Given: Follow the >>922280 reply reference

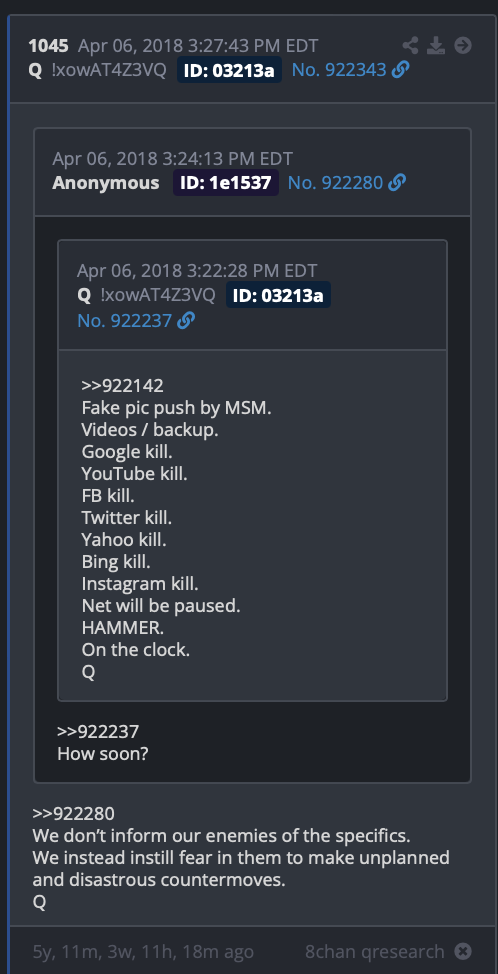Looking at the screenshot, I should pos(74,814).
